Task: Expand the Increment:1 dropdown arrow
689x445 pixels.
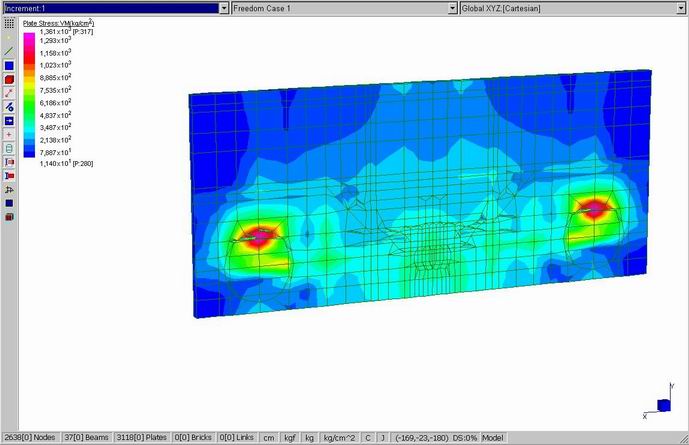Action: pyautogui.click(x=224, y=8)
